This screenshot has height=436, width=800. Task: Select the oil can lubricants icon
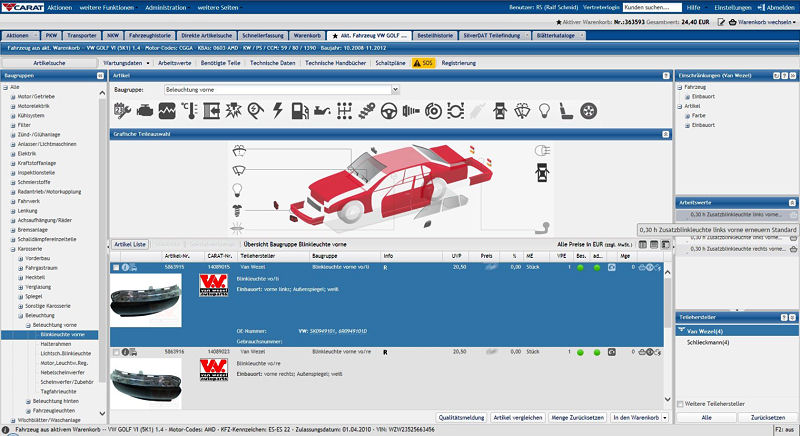(x=322, y=111)
